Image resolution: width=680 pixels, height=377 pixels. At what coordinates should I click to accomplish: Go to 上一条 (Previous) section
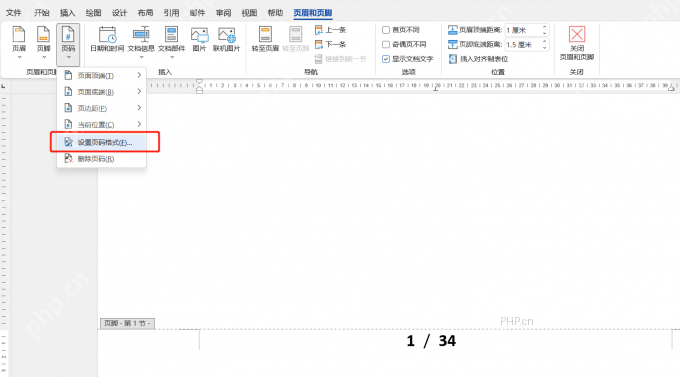click(x=331, y=30)
